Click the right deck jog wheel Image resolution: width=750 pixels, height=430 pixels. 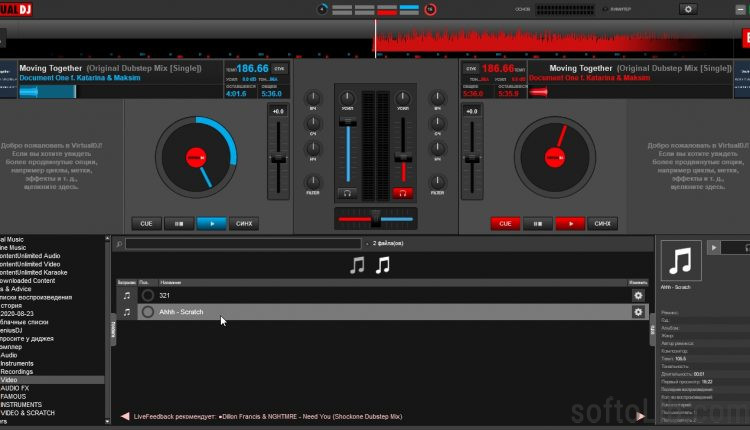click(555, 157)
